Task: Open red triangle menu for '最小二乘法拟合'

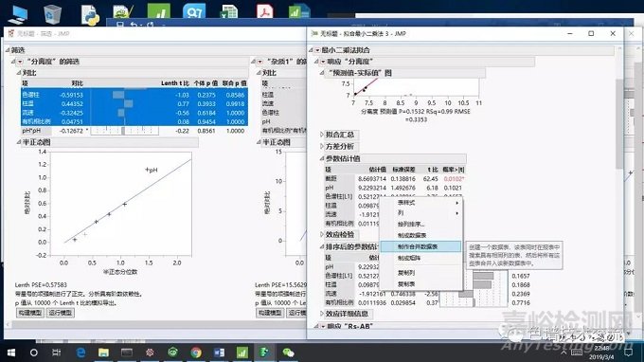Action: pyautogui.click(x=317, y=50)
